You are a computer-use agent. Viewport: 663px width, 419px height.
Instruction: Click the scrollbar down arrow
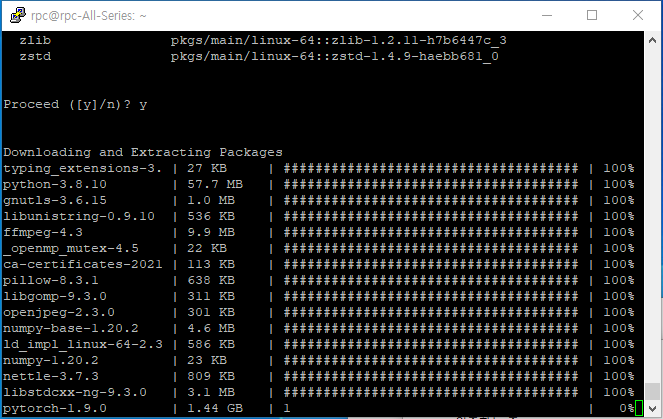[652, 408]
